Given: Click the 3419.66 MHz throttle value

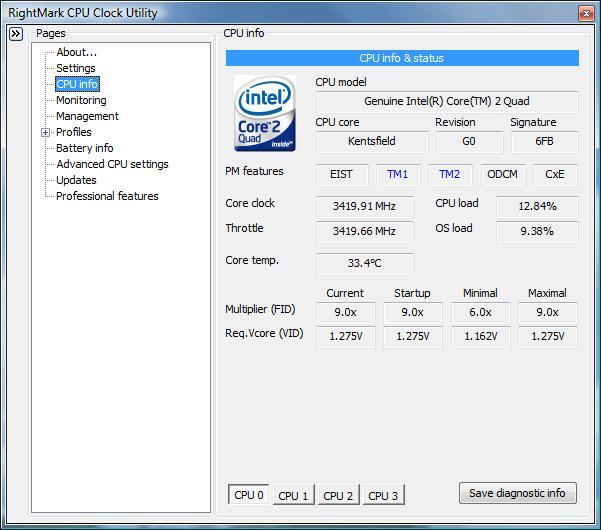Looking at the screenshot, I should (365, 231).
